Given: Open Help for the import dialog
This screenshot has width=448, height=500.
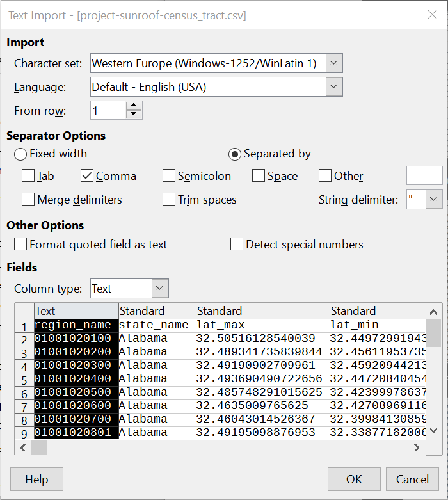Looking at the screenshot, I should (36, 480).
